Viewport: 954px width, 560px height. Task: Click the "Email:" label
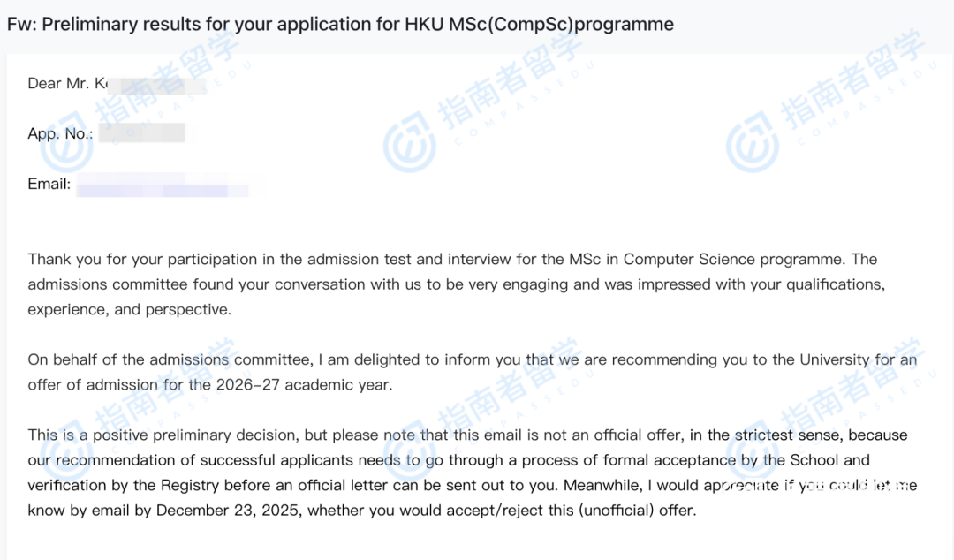[49, 185]
